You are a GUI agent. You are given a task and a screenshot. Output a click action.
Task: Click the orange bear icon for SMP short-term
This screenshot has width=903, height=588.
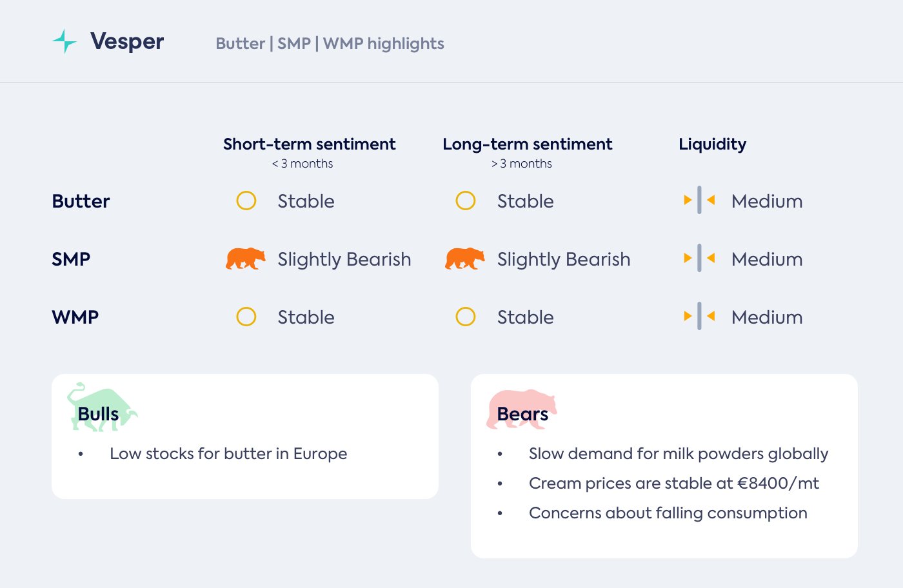[x=245, y=259]
